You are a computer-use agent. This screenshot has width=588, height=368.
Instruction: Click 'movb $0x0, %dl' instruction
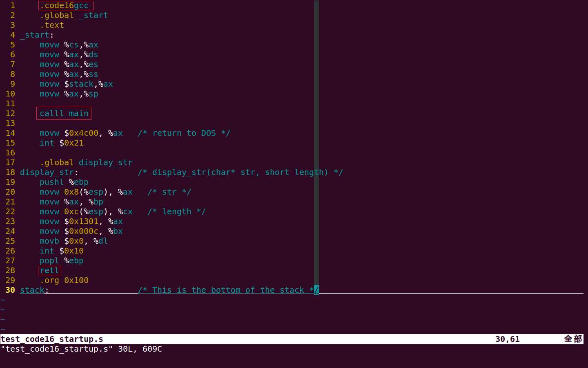point(74,241)
